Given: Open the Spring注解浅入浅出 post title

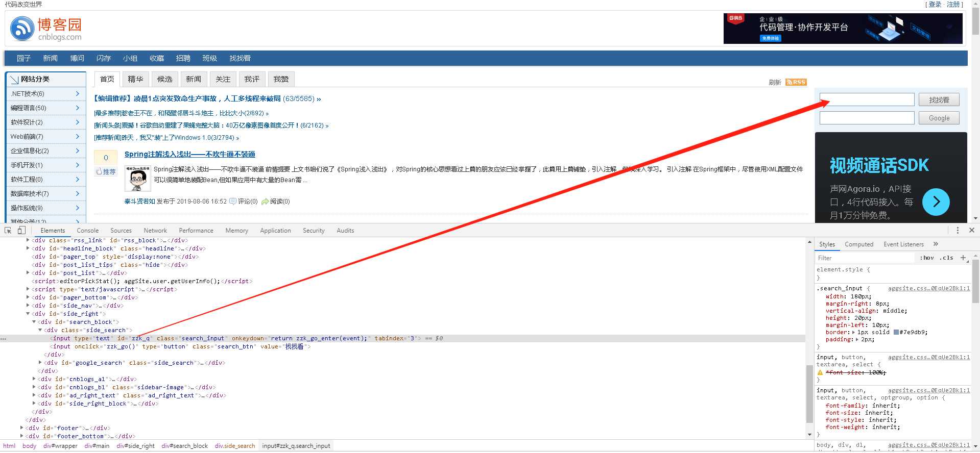Looking at the screenshot, I should pos(190,154).
